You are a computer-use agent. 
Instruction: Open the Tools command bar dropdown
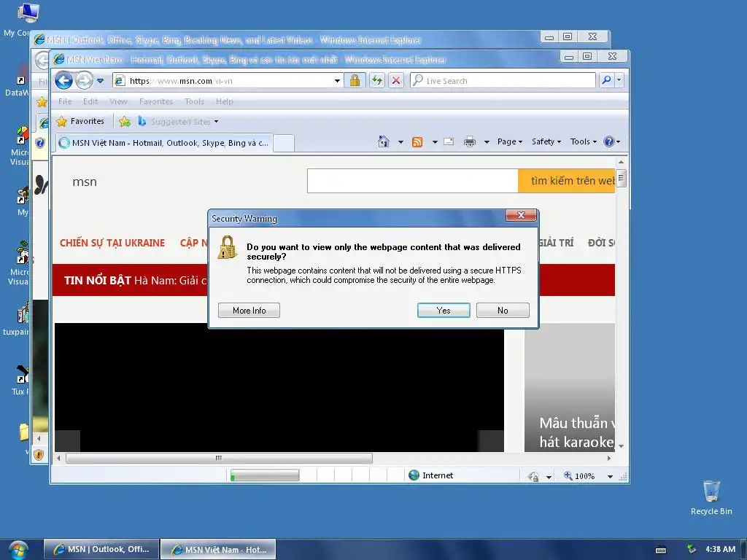584,141
